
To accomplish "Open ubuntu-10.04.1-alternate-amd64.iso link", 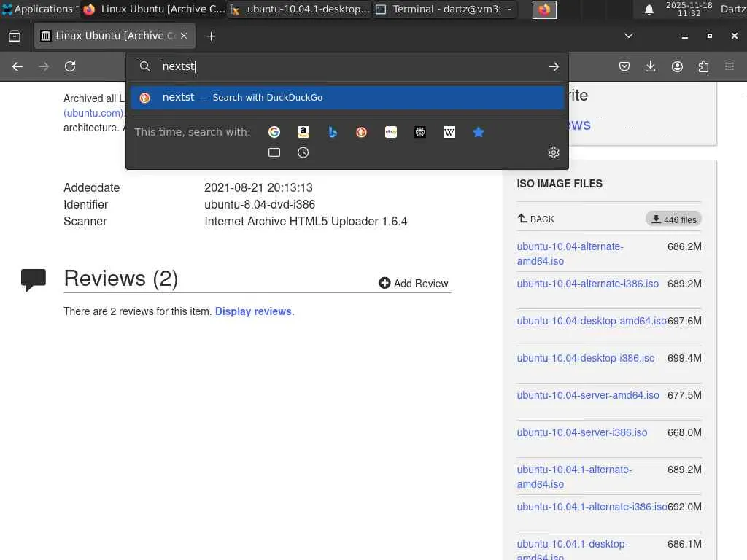I will tap(574, 477).
